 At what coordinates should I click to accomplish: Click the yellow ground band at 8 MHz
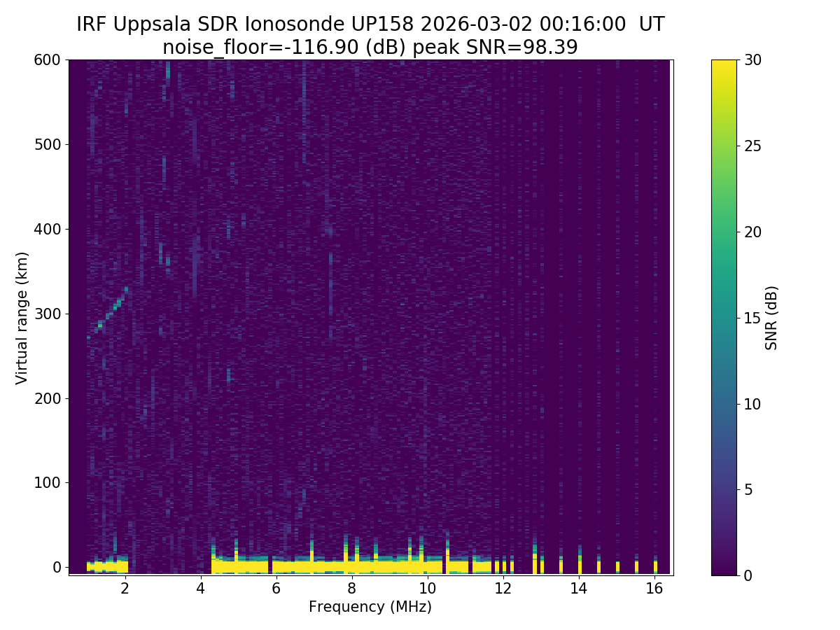point(351,564)
